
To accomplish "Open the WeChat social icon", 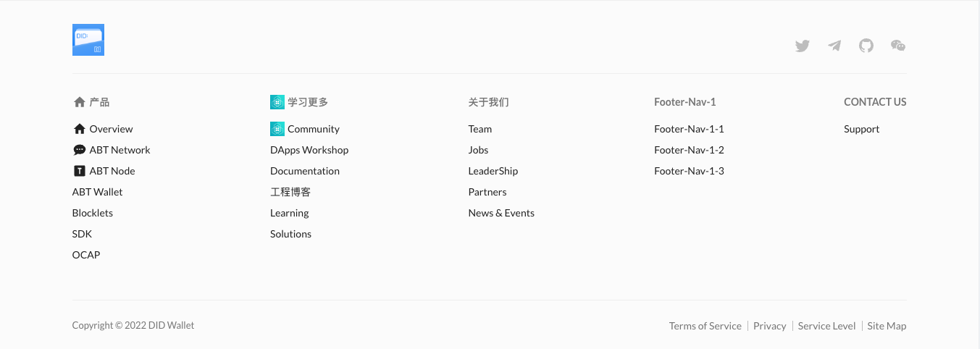I will click(x=898, y=46).
